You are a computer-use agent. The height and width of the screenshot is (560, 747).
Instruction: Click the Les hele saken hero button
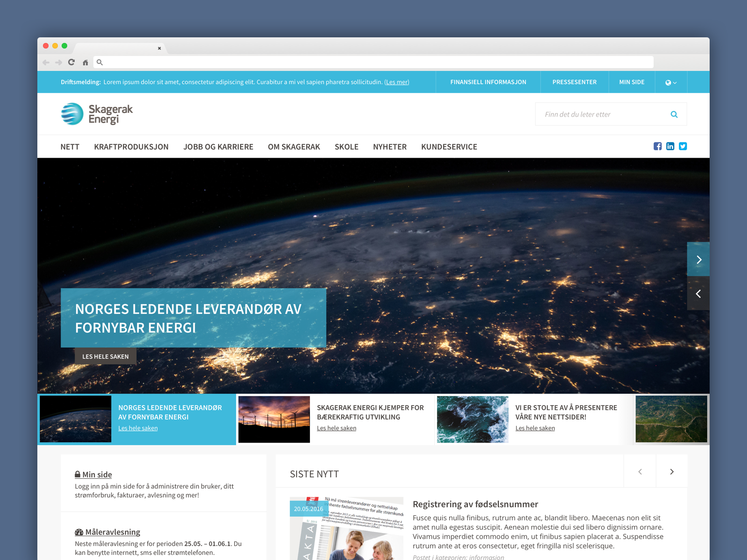106,357
